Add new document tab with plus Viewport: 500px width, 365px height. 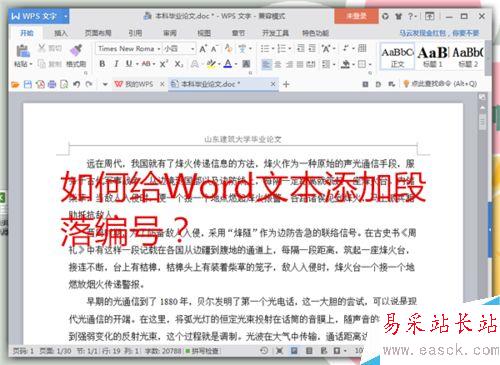click(286, 84)
